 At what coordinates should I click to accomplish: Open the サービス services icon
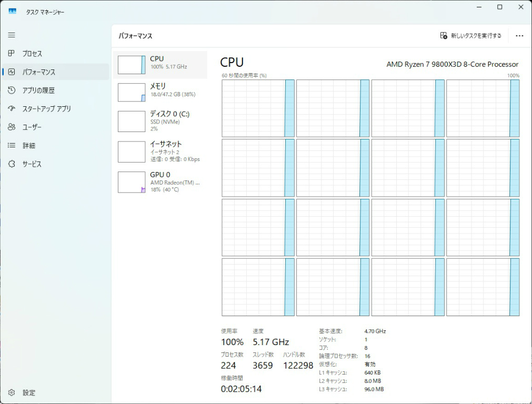pos(12,164)
